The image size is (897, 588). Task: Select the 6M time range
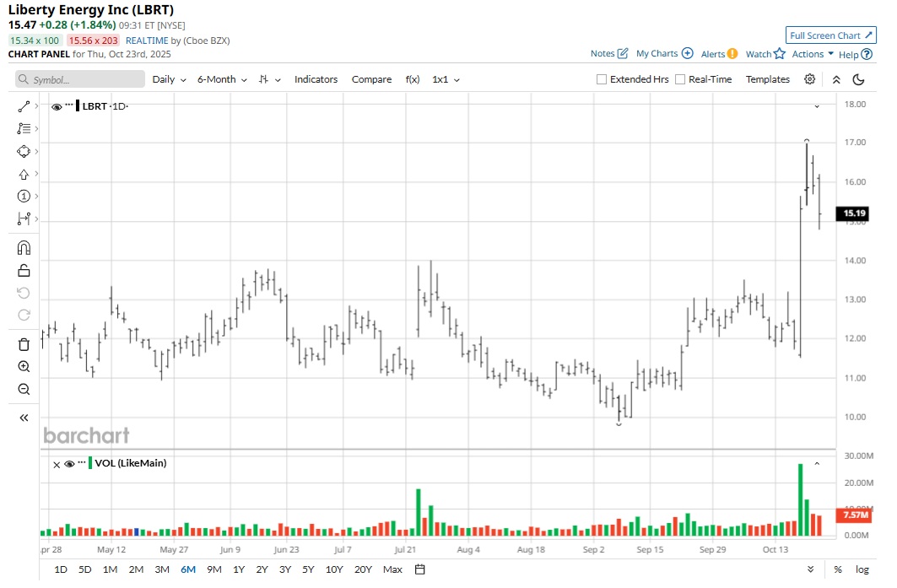188,569
